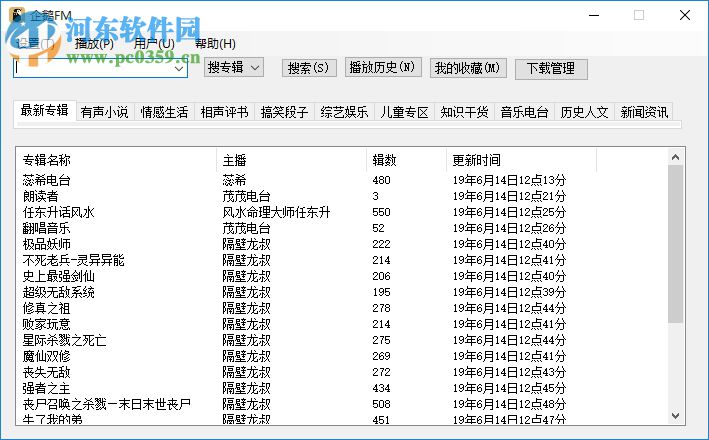The width and height of the screenshot is (709, 440).
Task: Maximize the 企鹅FM window
Action: click(639, 15)
